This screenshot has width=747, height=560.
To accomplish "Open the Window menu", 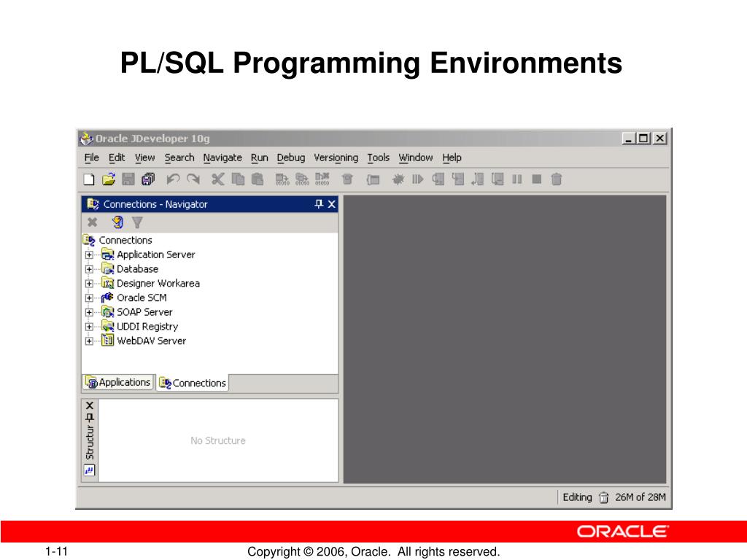I will 415,157.
